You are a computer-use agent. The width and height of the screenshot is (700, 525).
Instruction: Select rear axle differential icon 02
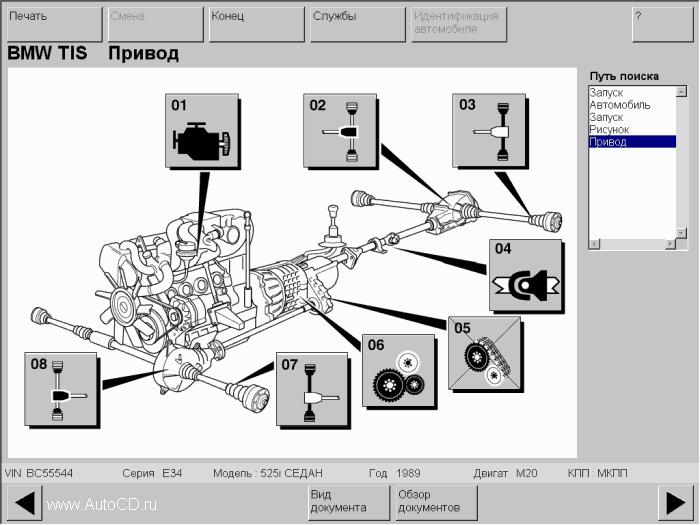coord(340,130)
